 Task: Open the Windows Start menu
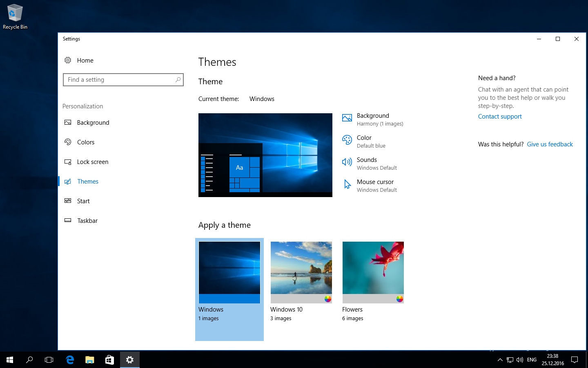pos(10,360)
